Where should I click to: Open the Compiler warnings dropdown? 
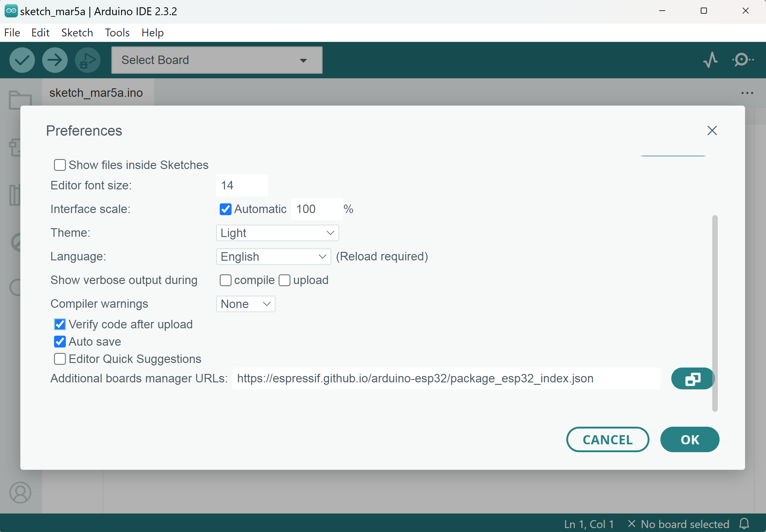245,304
